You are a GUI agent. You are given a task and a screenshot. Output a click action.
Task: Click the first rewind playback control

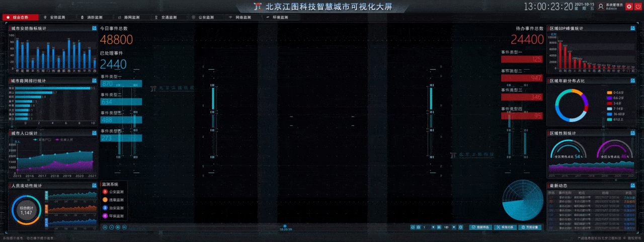click(x=105, y=227)
